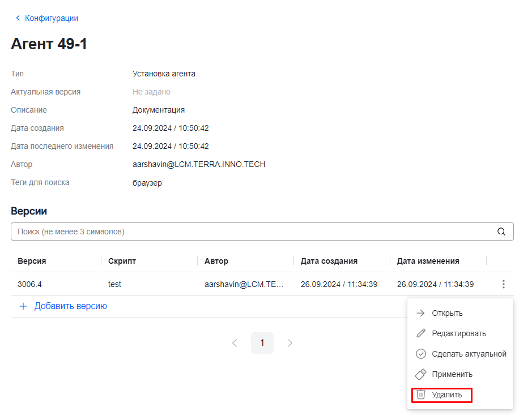Return to Конфигурации via breadcrumb link
This screenshot has width=532, height=420.
(52, 18)
